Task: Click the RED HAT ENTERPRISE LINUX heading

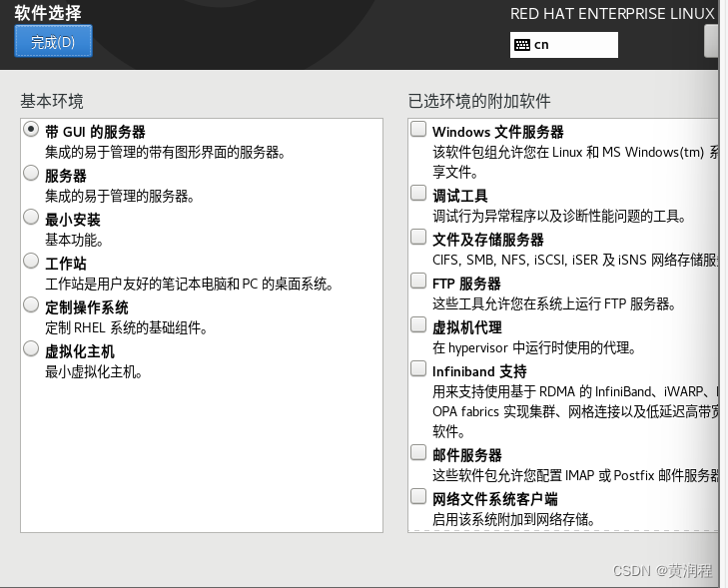Action: (612, 14)
